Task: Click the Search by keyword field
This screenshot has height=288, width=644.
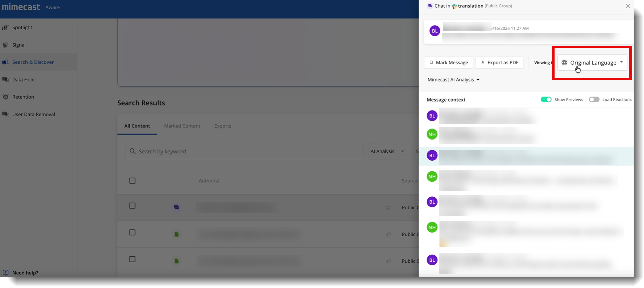Action: click(x=244, y=151)
